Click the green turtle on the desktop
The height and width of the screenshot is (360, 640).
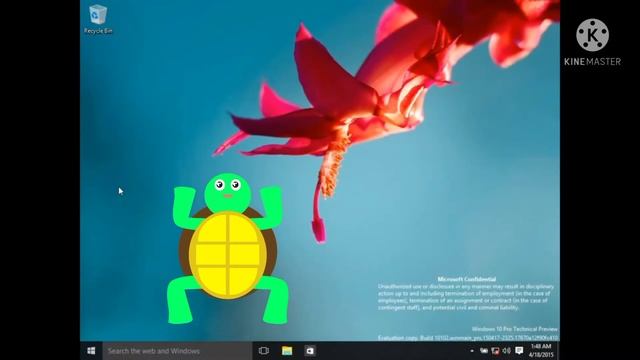tap(227, 249)
